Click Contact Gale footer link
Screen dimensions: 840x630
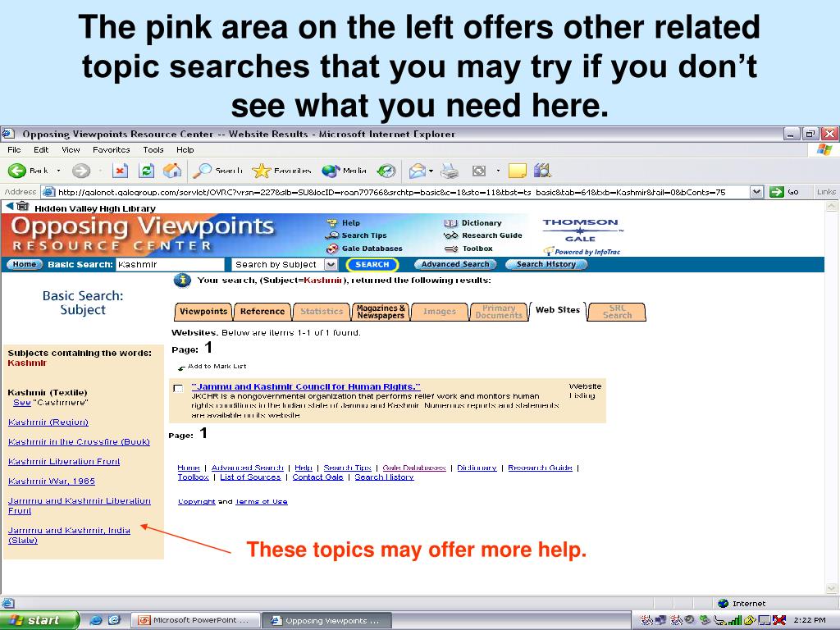point(317,477)
